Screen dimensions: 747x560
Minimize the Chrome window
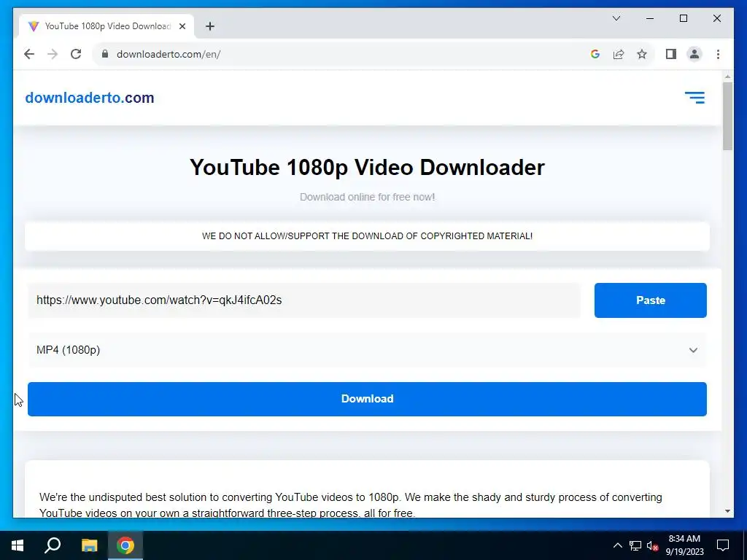(650, 18)
